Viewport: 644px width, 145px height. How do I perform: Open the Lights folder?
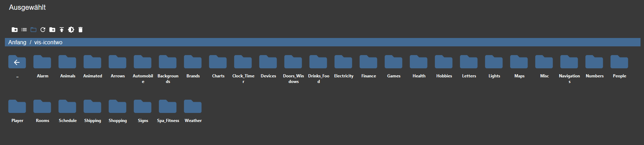[494, 62]
